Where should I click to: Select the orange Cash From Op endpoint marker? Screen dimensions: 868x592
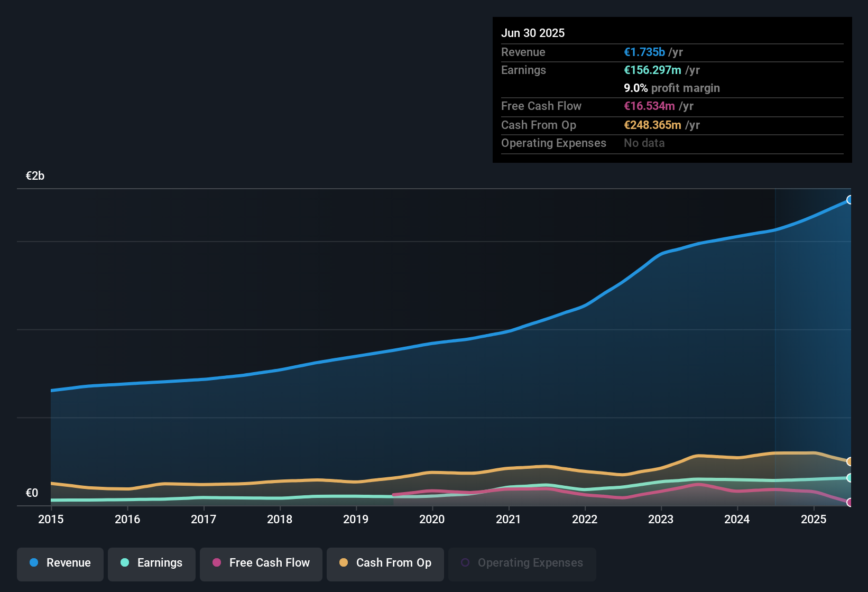(850, 461)
